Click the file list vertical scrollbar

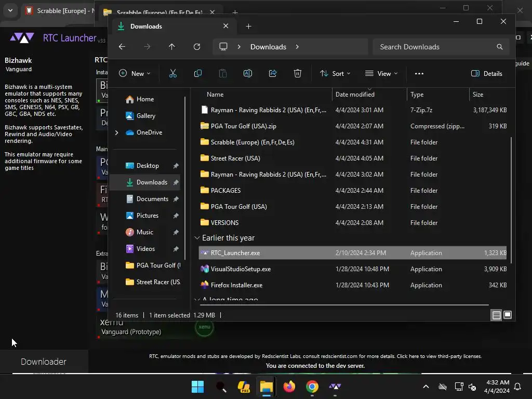click(511, 200)
